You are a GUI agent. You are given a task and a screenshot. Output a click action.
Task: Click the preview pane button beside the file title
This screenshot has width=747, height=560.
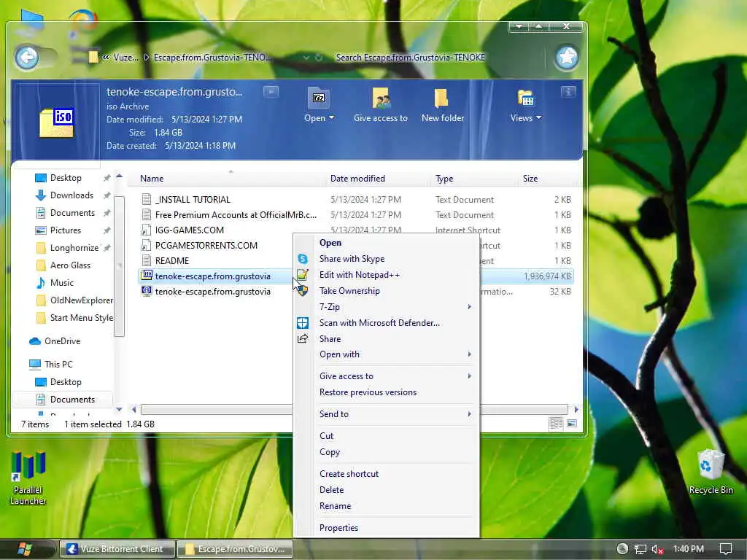271,92
